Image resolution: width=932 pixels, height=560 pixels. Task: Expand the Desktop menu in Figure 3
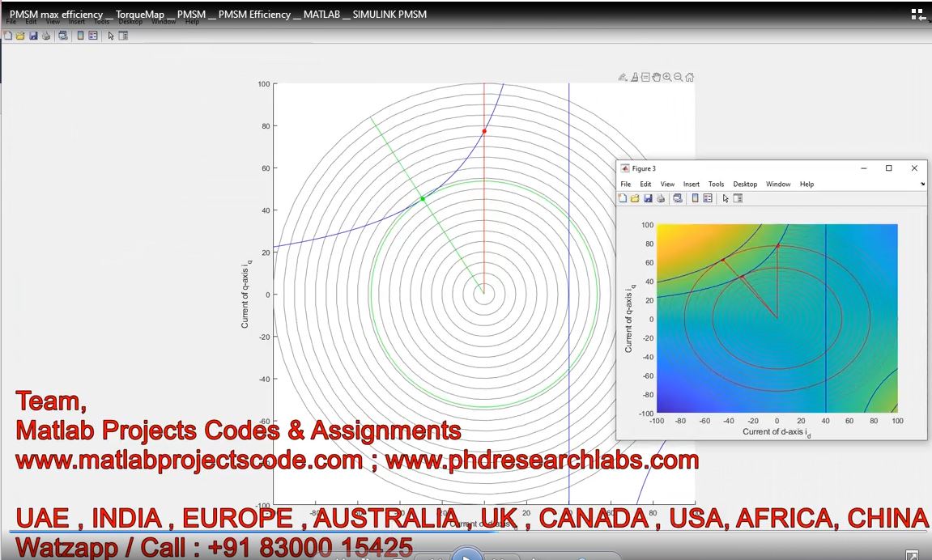coord(745,185)
